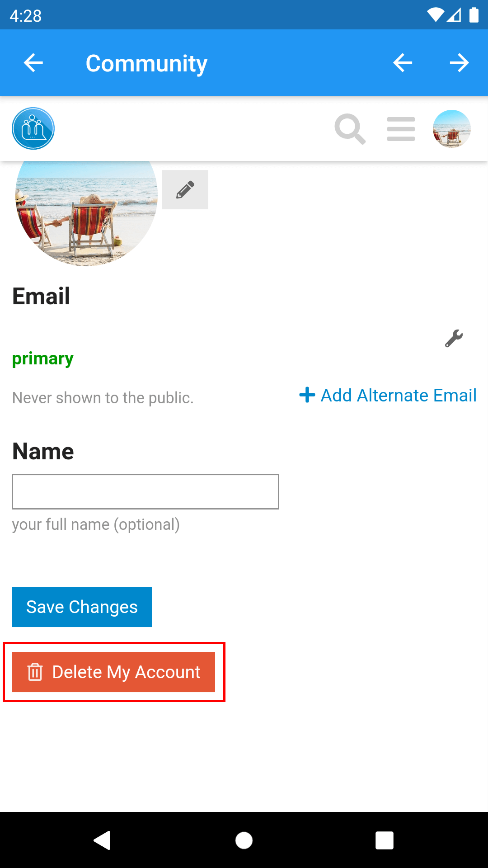Focus the Name text field
The height and width of the screenshot is (868, 488).
point(145,491)
